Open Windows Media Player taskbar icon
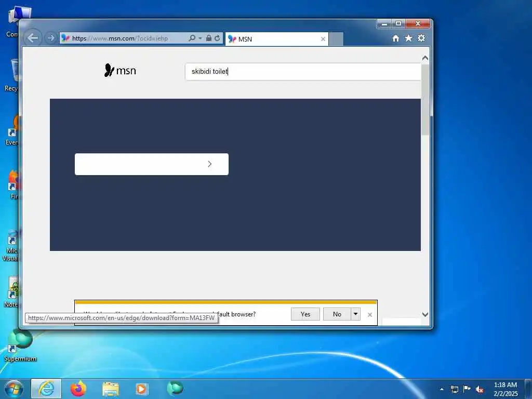Screen dimensions: 532x399 (141, 389)
